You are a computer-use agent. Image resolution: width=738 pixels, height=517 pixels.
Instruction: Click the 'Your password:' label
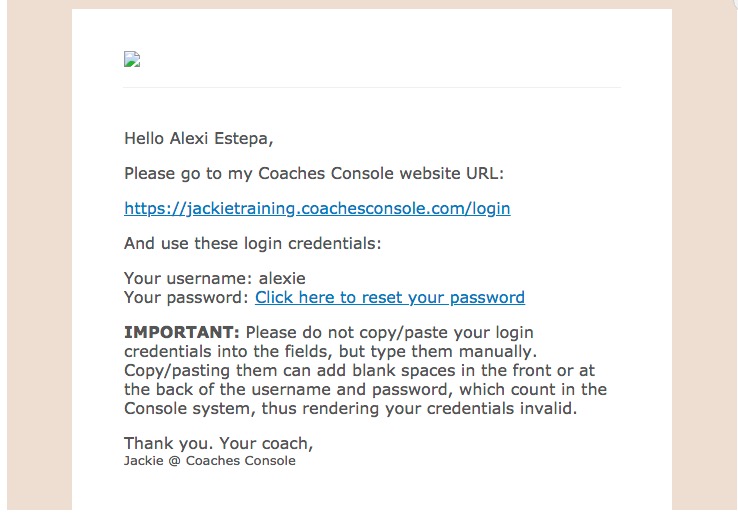(x=186, y=298)
